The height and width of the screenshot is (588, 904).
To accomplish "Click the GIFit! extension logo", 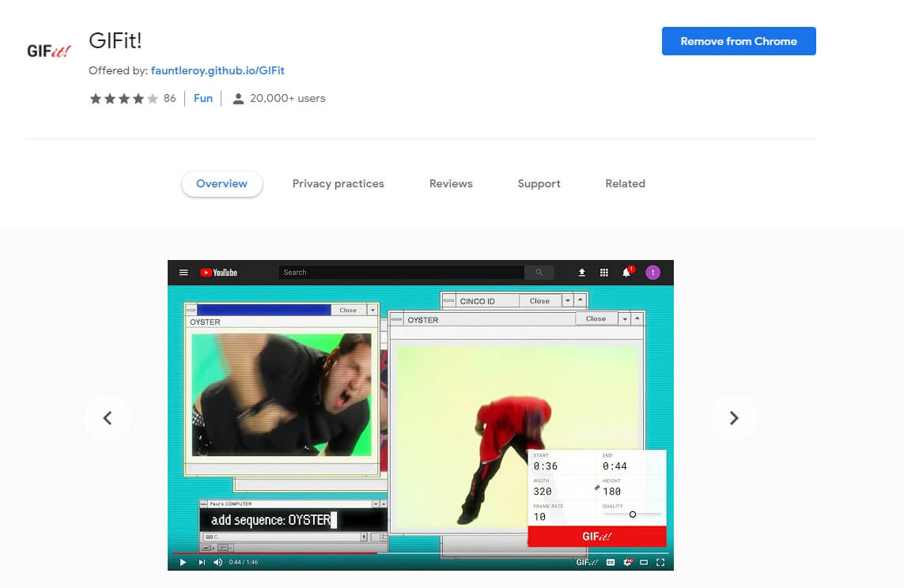I will coord(49,51).
